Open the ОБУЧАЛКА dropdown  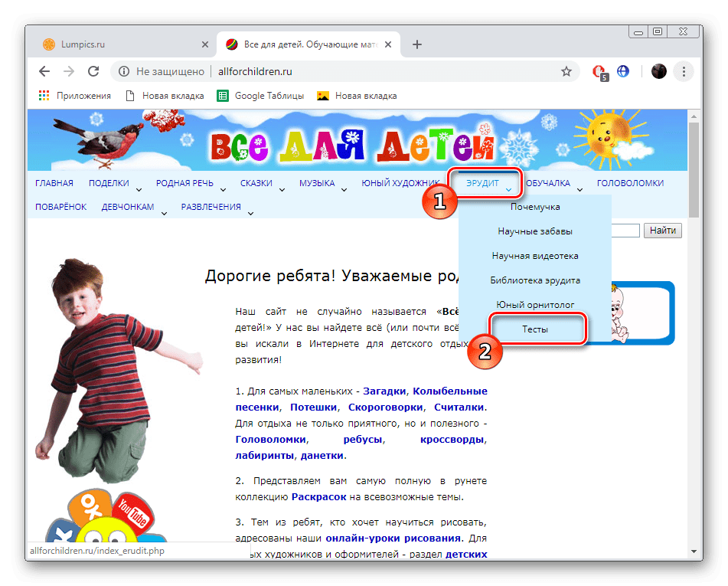(x=548, y=183)
